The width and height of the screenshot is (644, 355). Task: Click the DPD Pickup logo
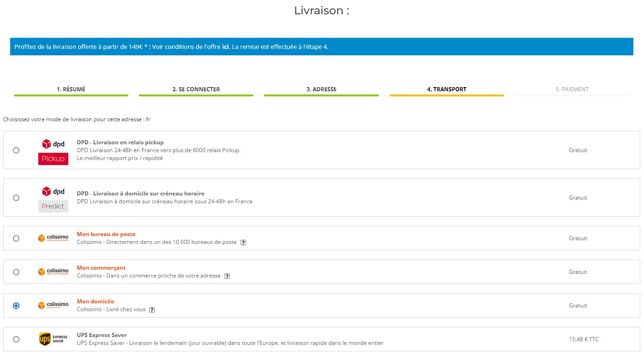tap(53, 151)
